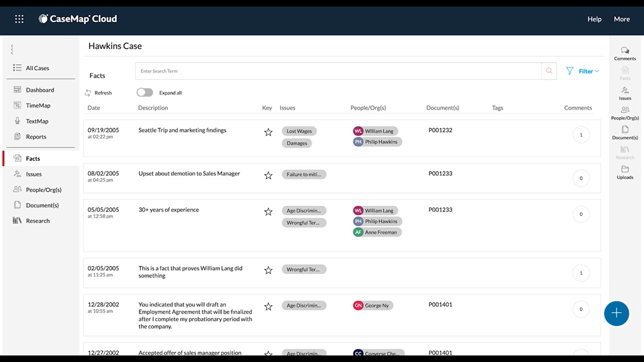This screenshot has height=362, width=644.
Task: Click the Lost Wages issue tag
Action: coord(299,131)
